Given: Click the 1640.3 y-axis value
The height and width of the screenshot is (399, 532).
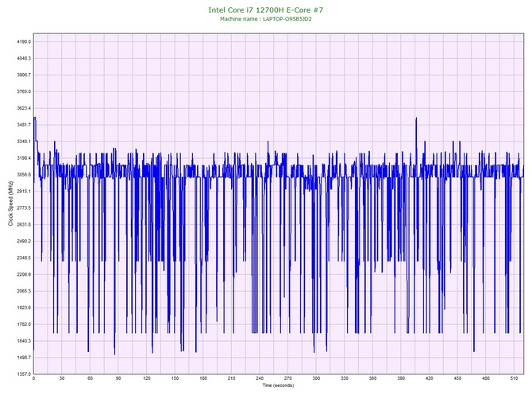Looking at the screenshot, I should coord(24,341).
